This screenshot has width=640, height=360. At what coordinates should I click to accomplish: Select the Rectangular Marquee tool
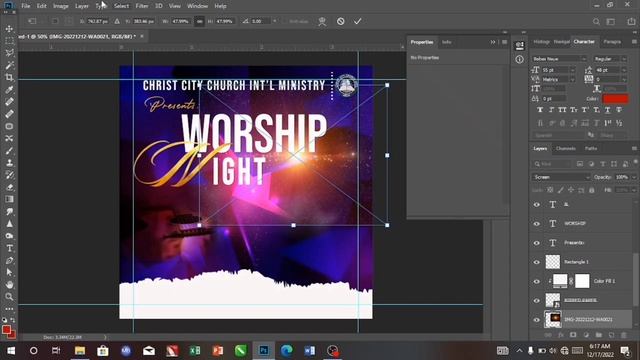[9, 41]
